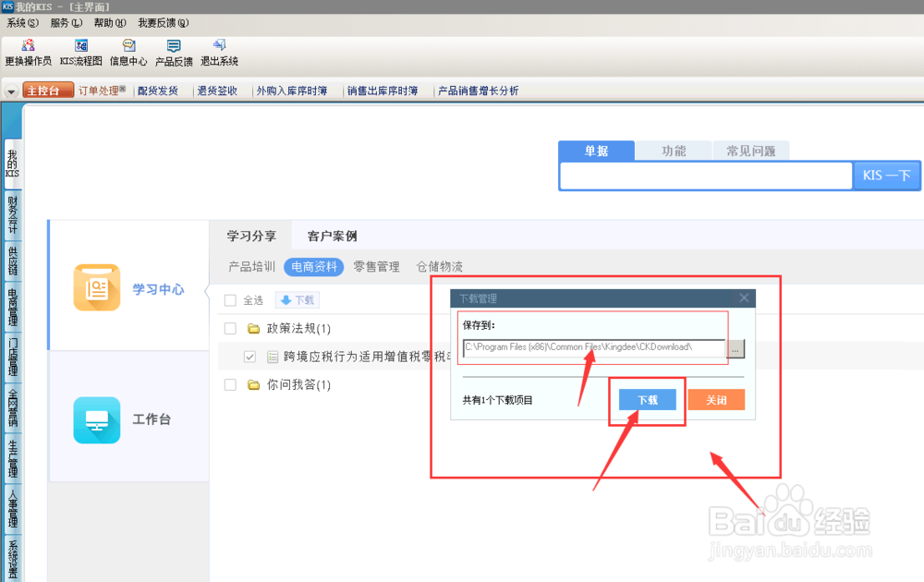Select the 常见问题 search tab
Image resolution: width=924 pixels, height=582 pixels.
coord(750,151)
